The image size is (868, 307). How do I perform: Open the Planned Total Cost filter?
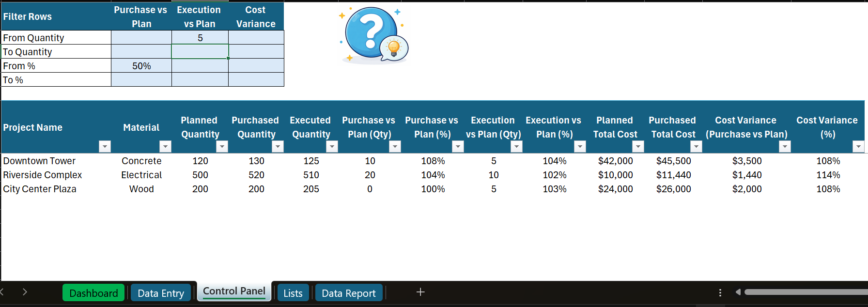coord(638,147)
